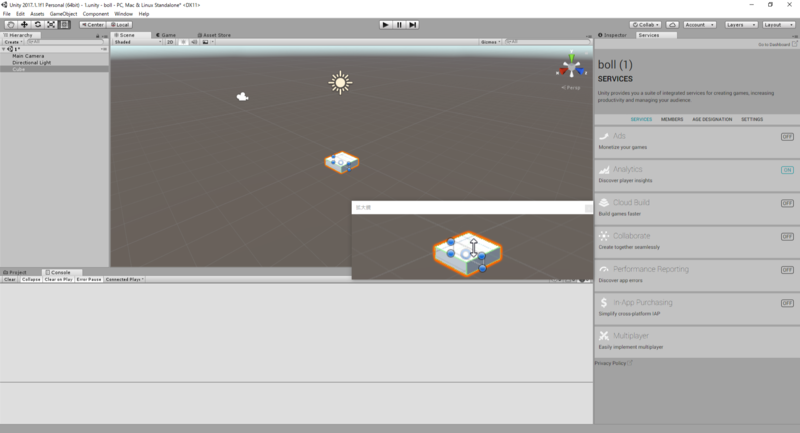The height and width of the screenshot is (433, 800).
Task: Open the Collab dropdown
Action: click(x=645, y=24)
